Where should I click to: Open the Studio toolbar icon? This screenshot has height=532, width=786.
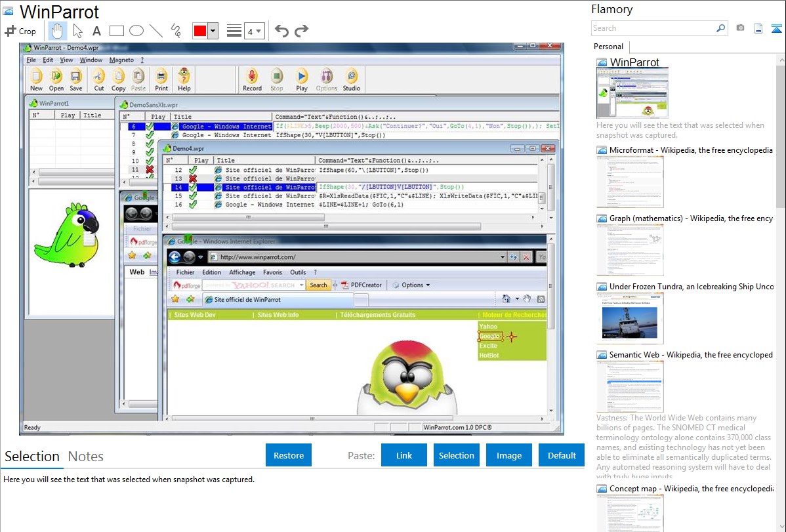(x=352, y=80)
